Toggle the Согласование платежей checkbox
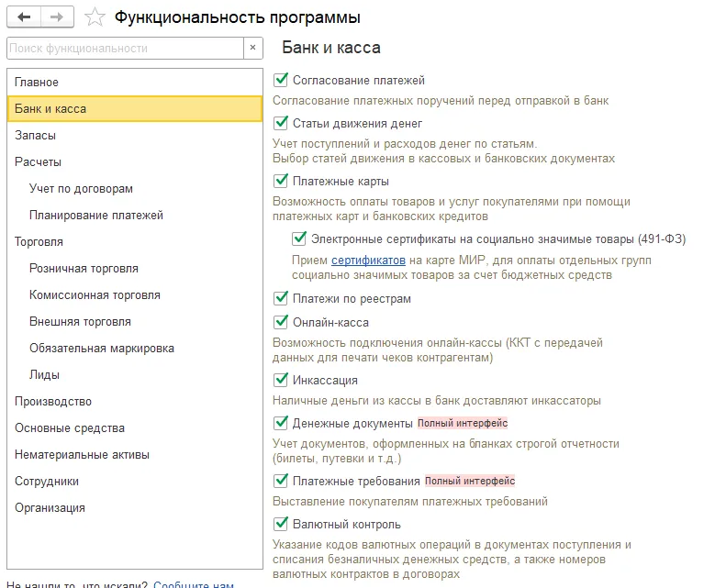 282,80
